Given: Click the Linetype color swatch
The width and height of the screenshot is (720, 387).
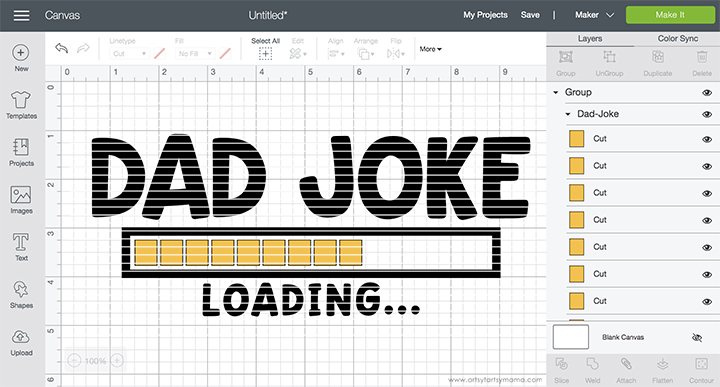Looking at the screenshot, I should 159,54.
